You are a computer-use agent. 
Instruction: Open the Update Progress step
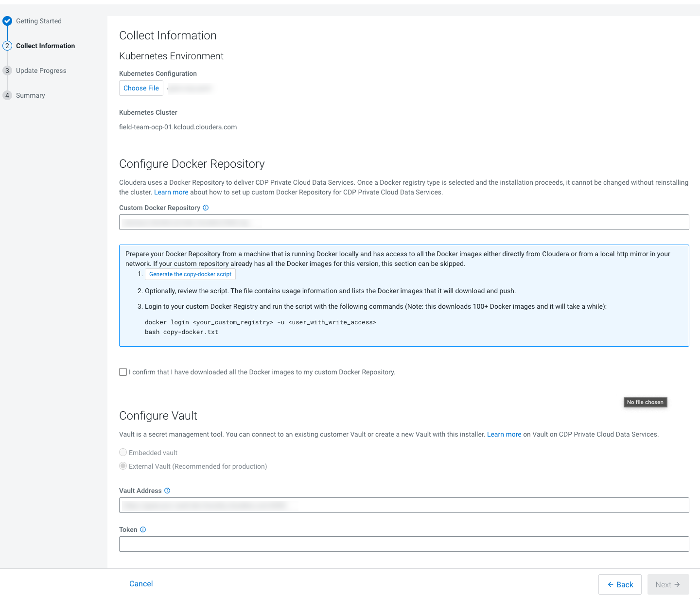pos(41,70)
